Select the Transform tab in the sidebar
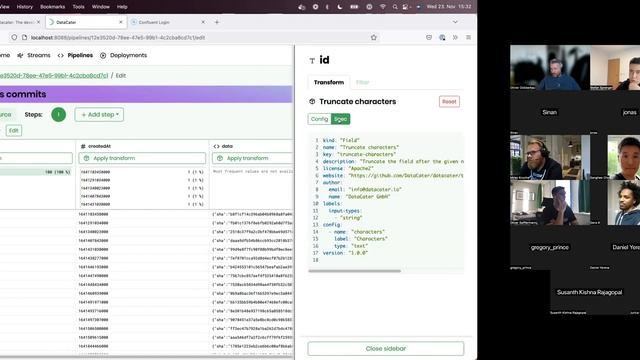 click(329, 82)
